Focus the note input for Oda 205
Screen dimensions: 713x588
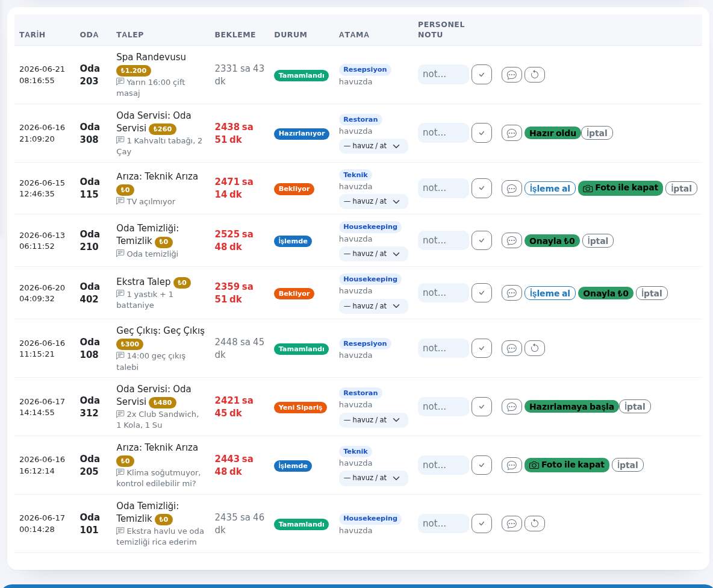point(443,465)
